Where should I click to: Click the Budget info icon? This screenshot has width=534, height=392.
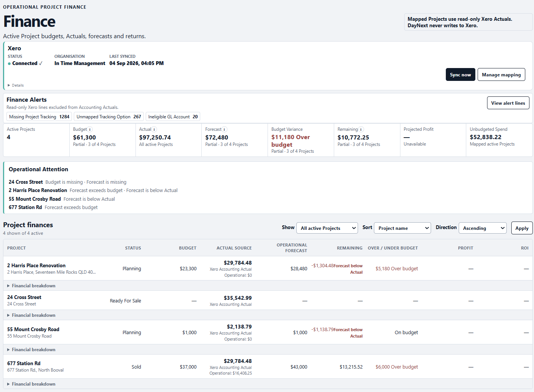point(90,129)
